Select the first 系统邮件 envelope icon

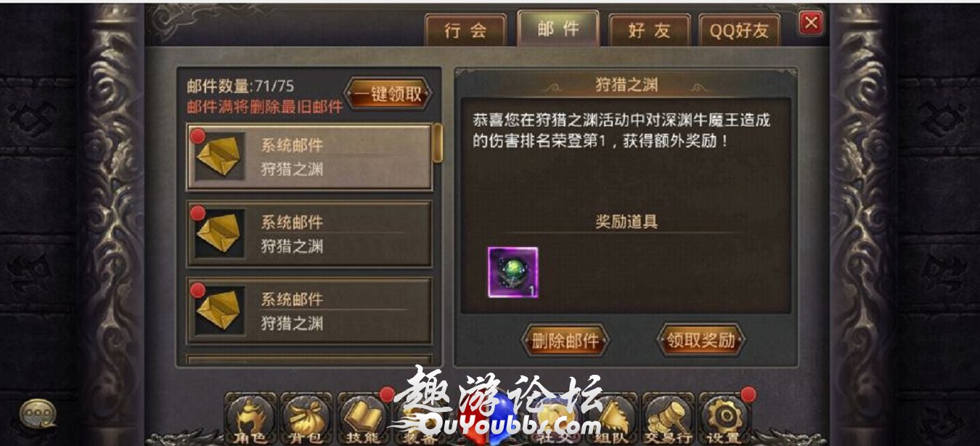tap(219, 157)
